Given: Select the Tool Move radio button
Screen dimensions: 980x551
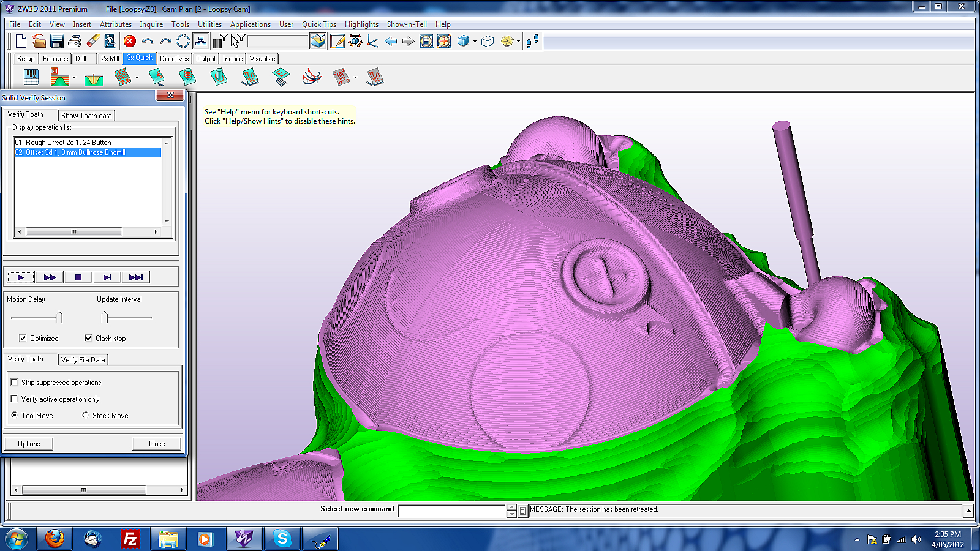Looking at the screenshot, I should (14, 415).
